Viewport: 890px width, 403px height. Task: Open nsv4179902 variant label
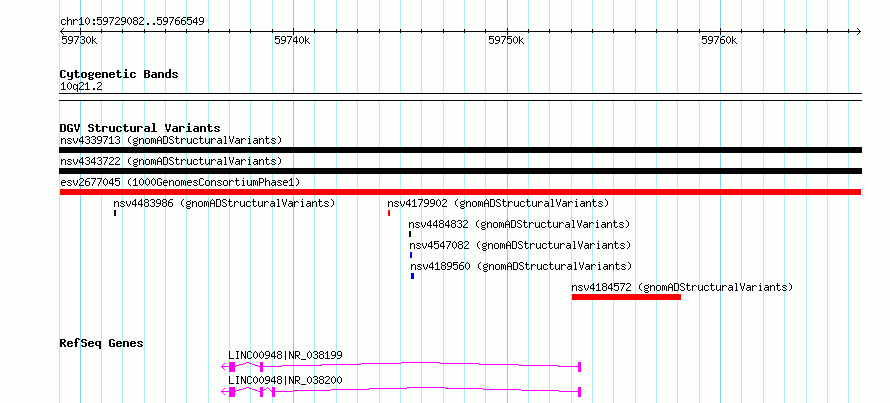coord(498,203)
